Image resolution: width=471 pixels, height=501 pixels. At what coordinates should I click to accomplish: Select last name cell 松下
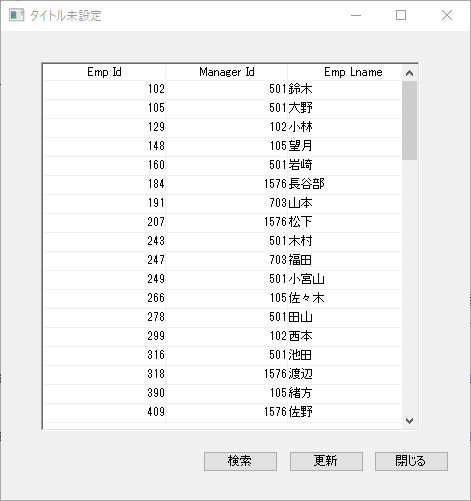(x=345, y=222)
